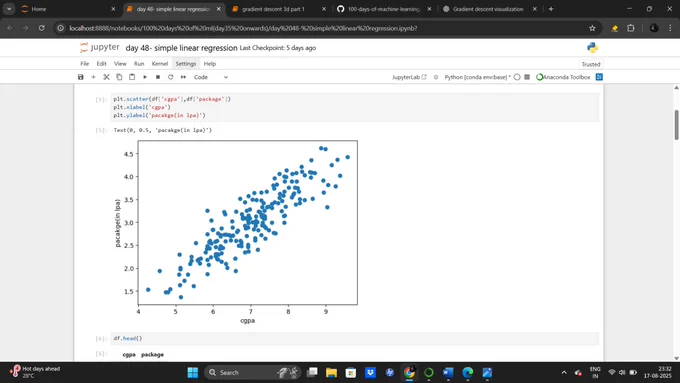Open Microsoft Word from the taskbar
This screenshot has height=383, width=680.
[x=448, y=373]
